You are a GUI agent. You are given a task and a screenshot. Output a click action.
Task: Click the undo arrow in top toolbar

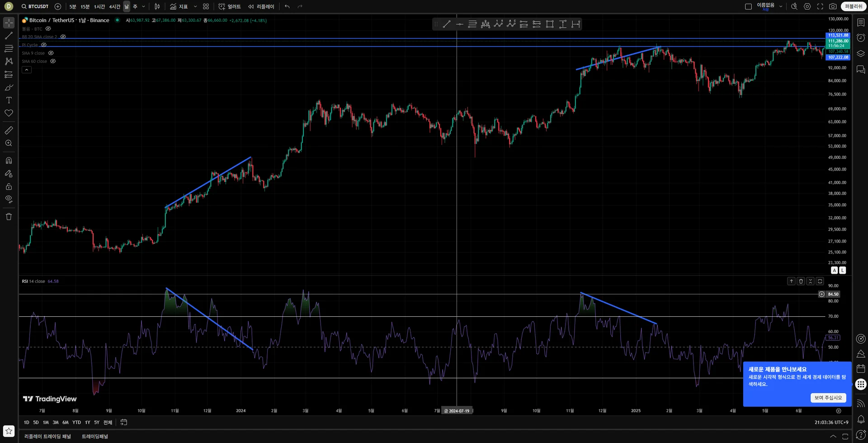coord(287,6)
